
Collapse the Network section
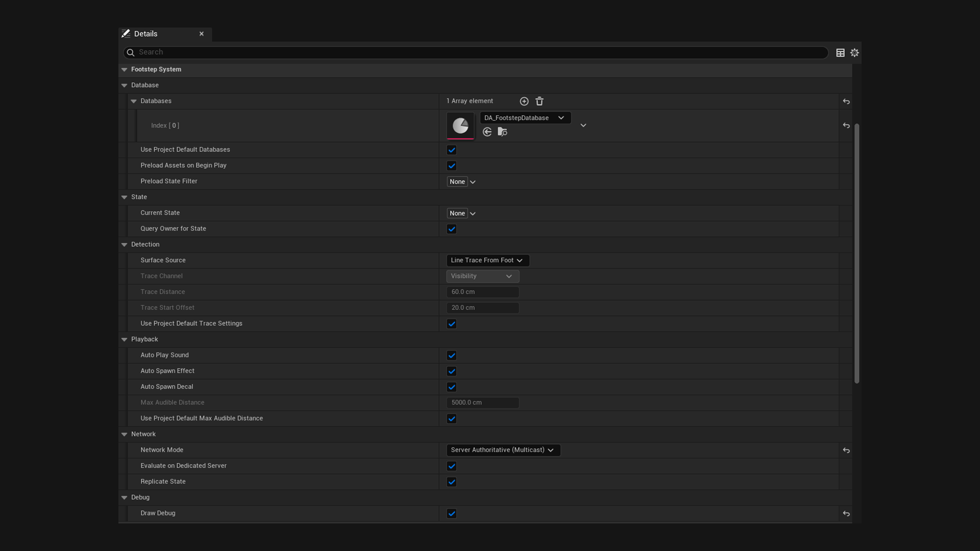click(124, 435)
